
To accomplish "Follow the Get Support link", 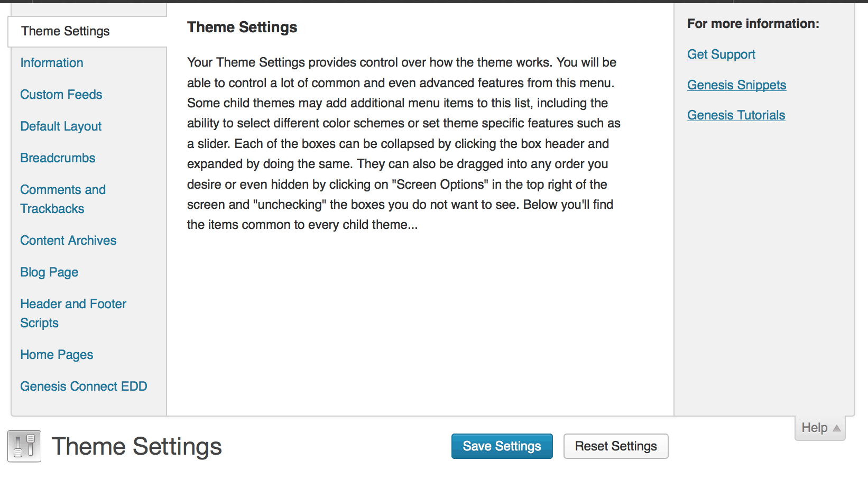I will pos(721,54).
